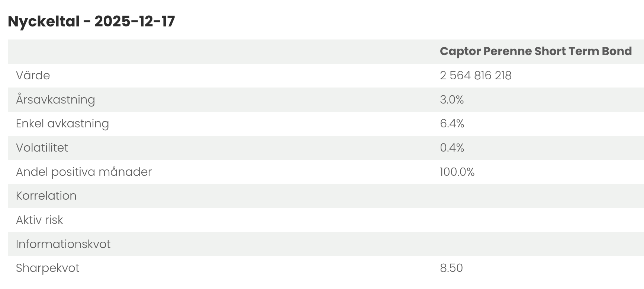The height and width of the screenshot is (289, 644).
Task: Click the Aktiv risk row label
Action: pyautogui.click(x=39, y=220)
